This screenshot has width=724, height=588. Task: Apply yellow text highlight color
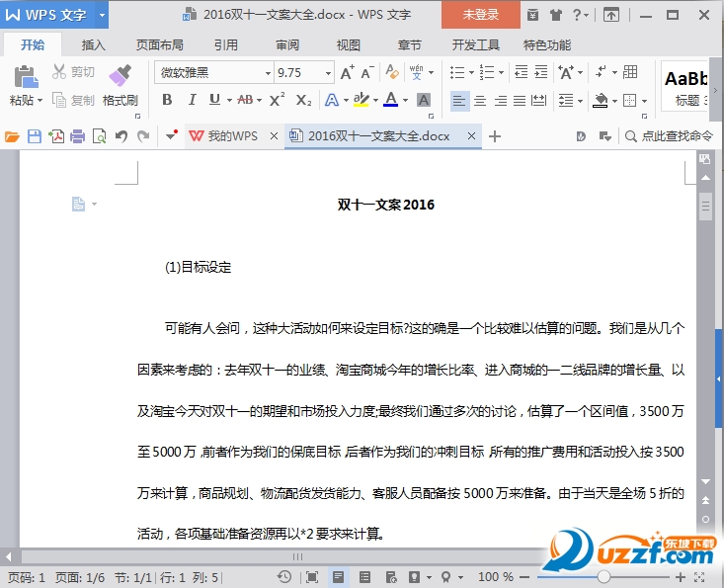[x=361, y=100]
